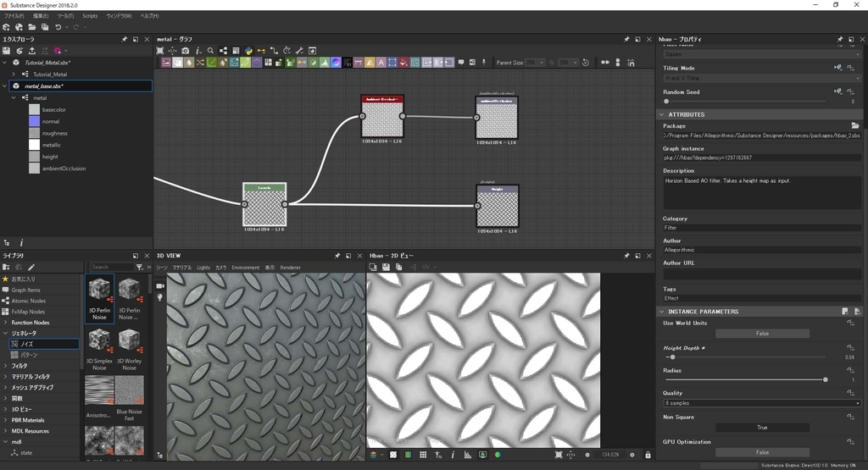Click the Export upload-arrow icon in the Explorer panel

[x=32, y=51]
